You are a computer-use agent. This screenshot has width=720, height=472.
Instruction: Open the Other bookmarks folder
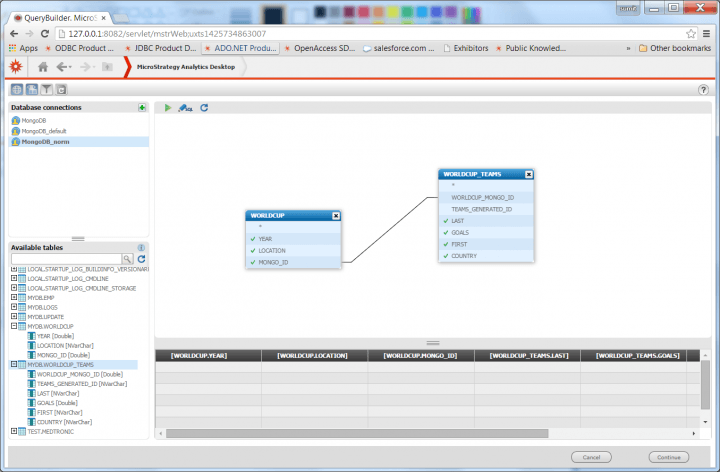(675, 48)
